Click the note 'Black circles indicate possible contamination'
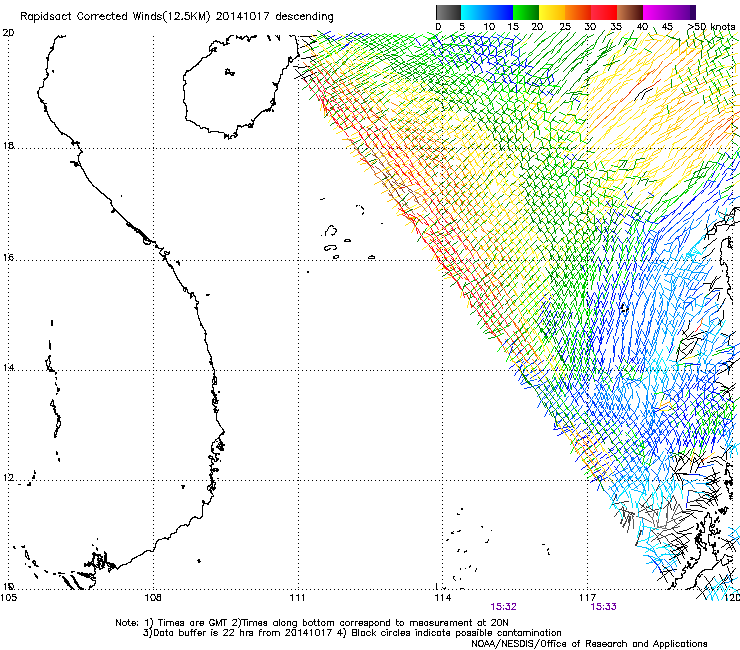 (x=456, y=633)
